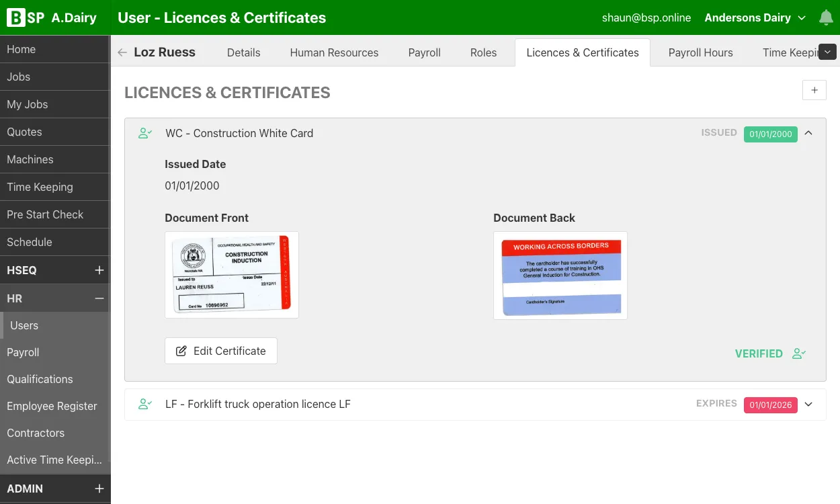Click WC - Construction White Card title
Image resolution: width=840 pixels, height=504 pixels.
[x=239, y=133]
